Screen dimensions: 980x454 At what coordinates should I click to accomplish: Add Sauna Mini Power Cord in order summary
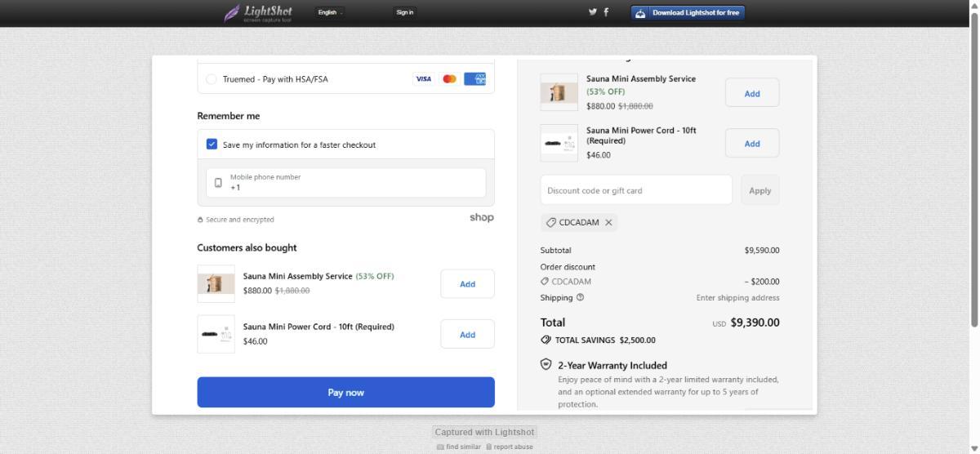pyautogui.click(x=751, y=144)
